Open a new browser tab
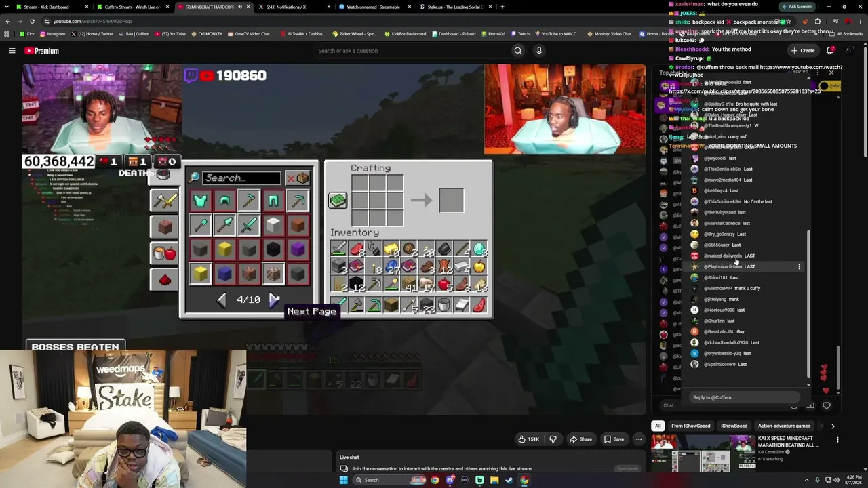 [502, 7]
